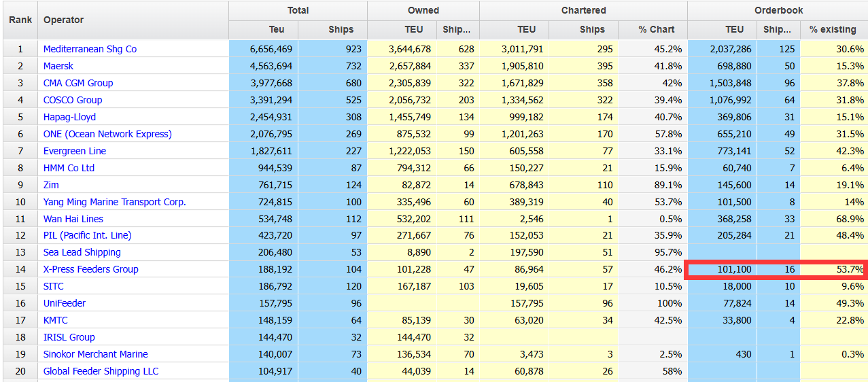Click the Chartered group header
The height and width of the screenshot is (382, 868).
click(584, 11)
